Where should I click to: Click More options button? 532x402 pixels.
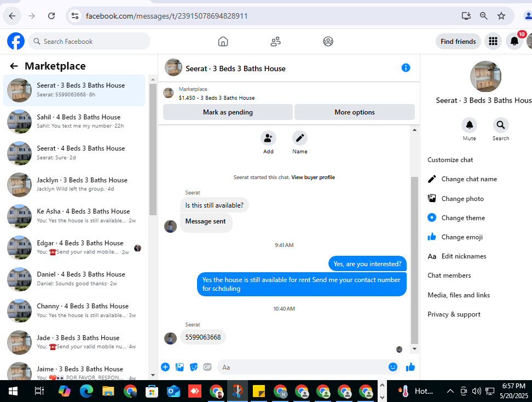tap(355, 112)
